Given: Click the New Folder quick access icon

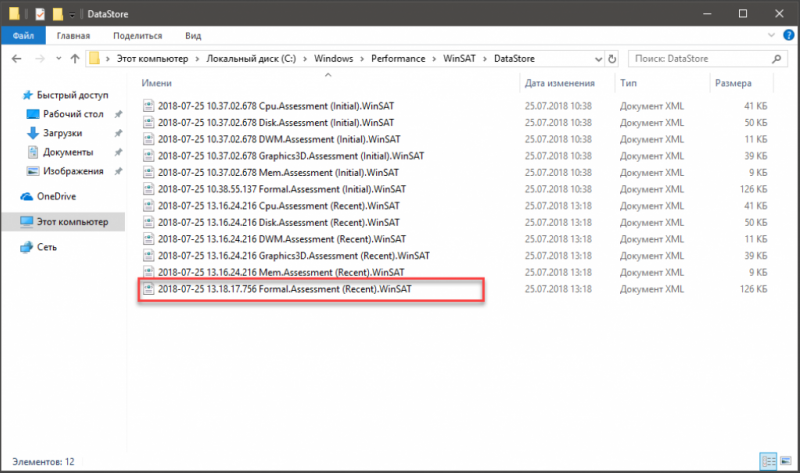Looking at the screenshot, I should click(x=58, y=14).
